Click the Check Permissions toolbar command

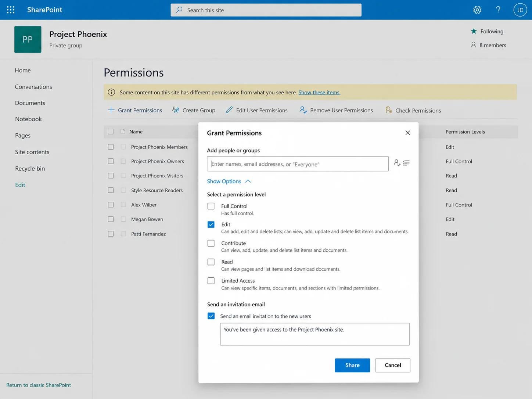413,110
